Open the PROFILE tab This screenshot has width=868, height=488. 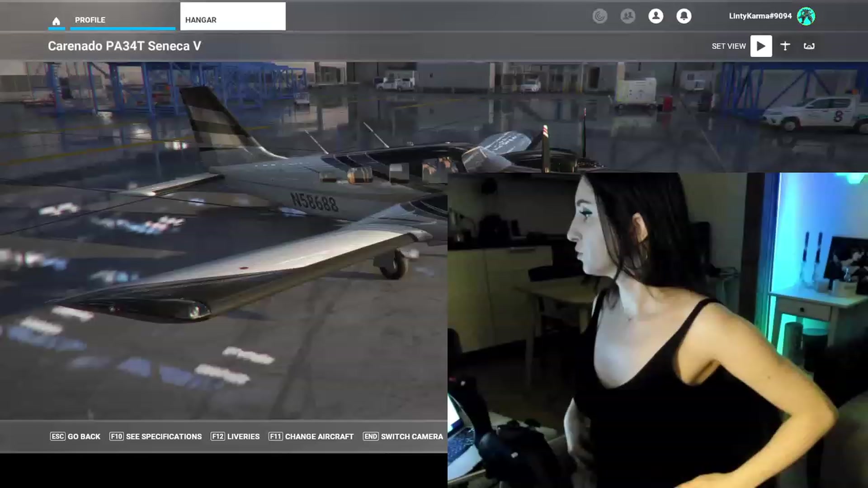click(x=123, y=20)
